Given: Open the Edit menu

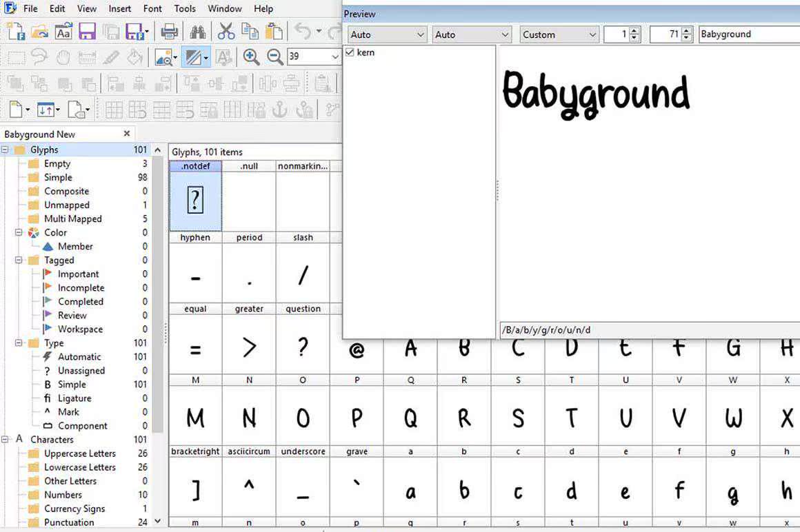Looking at the screenshot, I should pyautogui.click(x=57, y=9).
